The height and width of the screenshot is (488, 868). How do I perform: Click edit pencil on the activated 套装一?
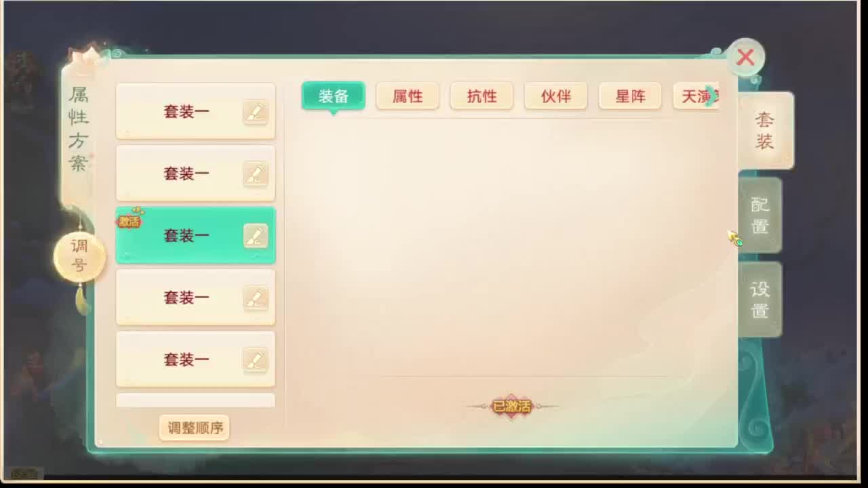point(256,236)
